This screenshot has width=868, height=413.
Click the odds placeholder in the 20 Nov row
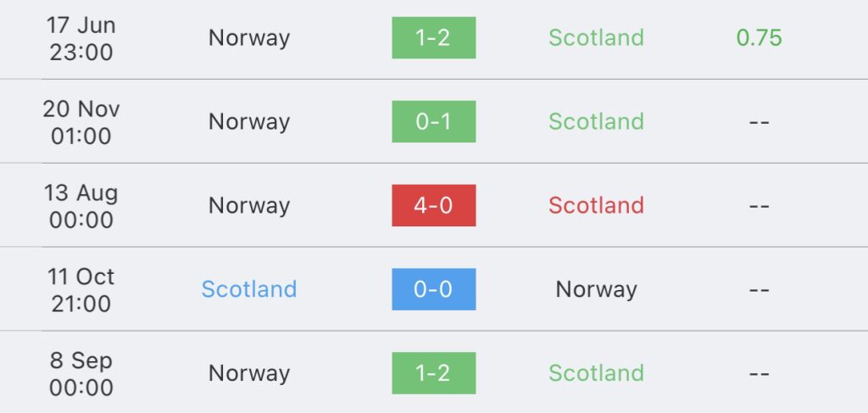pyautogui.click(x=759, y=122)
